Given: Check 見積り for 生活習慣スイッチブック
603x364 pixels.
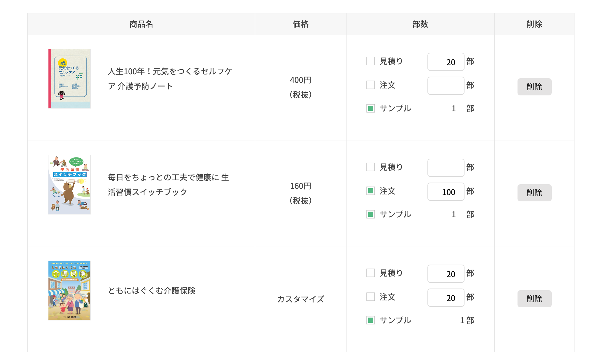Looking at the screenshot, I should [370, 167].
